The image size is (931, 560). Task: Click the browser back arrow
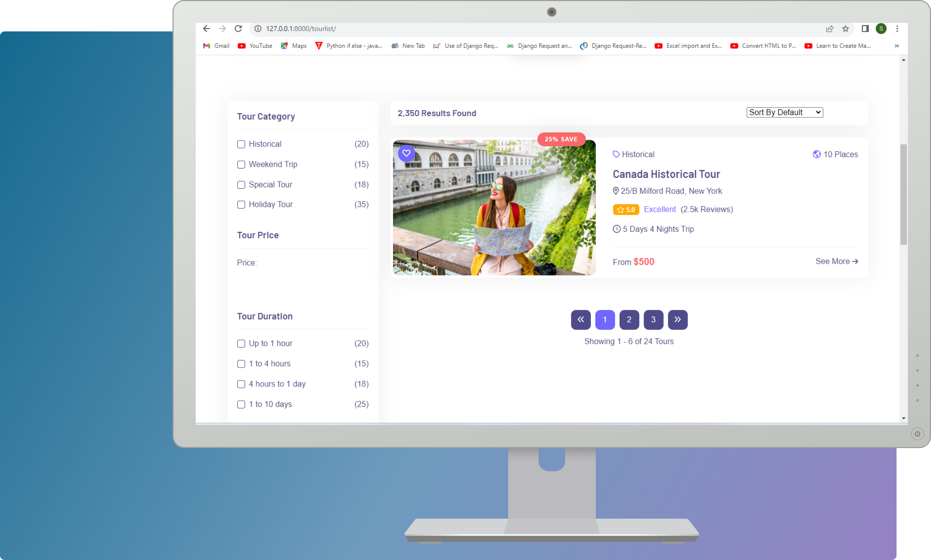(206, 29)
